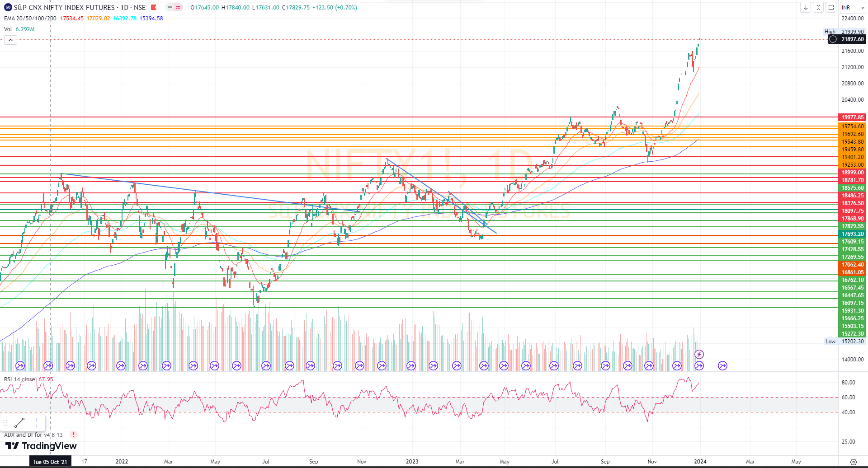Click the green 18575.60 price level label

point(853,188)
